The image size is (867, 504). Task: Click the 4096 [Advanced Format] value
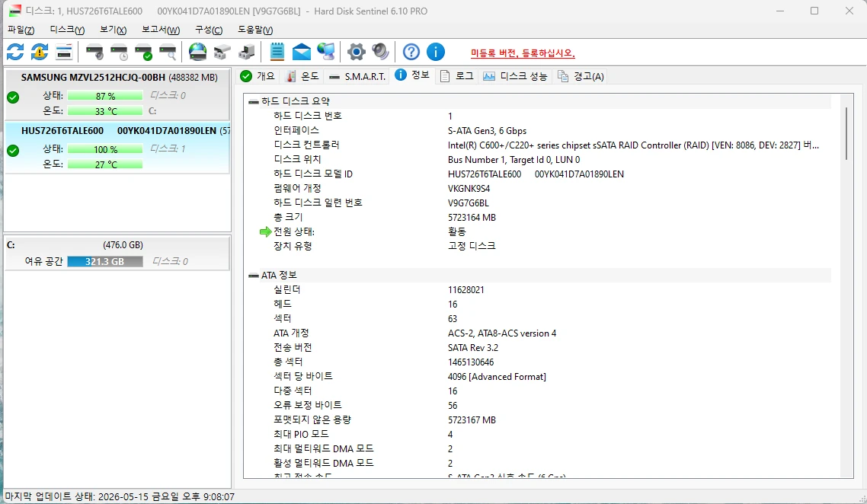[x=497, y=377]
